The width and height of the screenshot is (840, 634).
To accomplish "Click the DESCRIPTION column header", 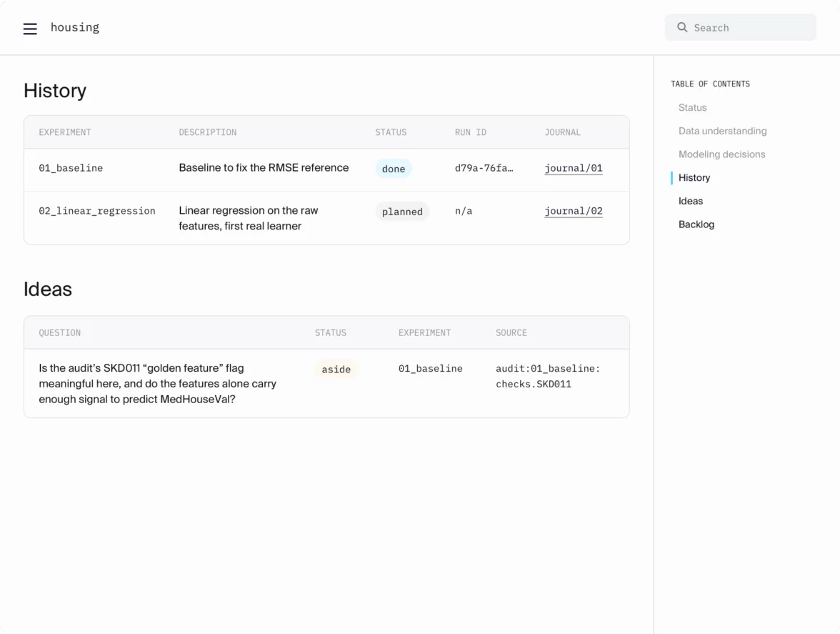I will (207, 132).
